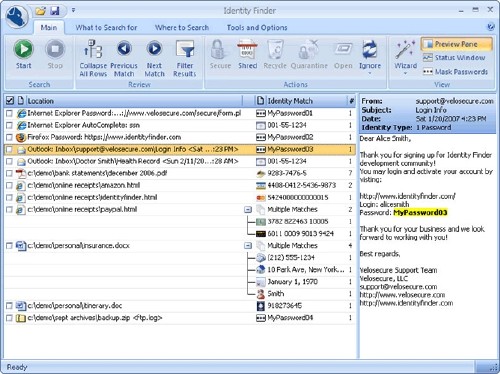
Task: Click the zip archive icon for backup.zip
Action: point(21,318)
